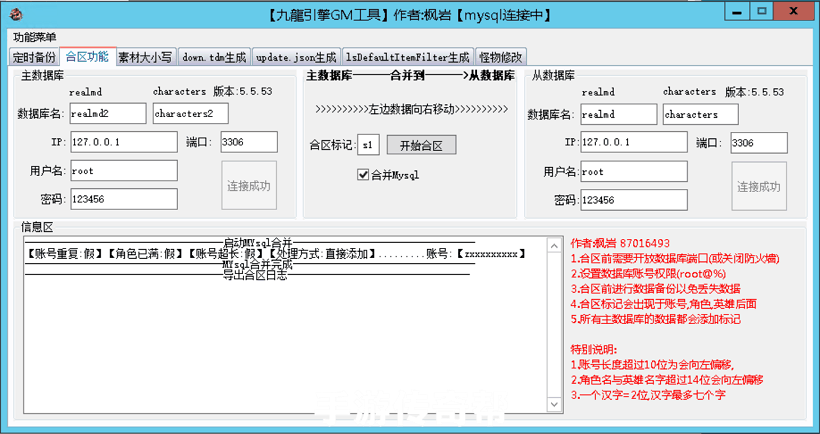Open the 功能菜单 menu
This screenshot has width=820, height=434.
point(35,37)
